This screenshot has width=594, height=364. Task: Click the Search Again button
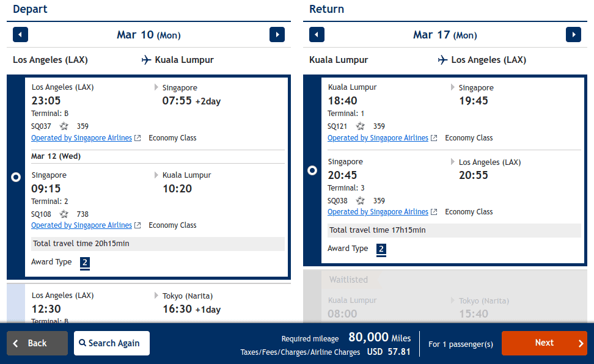point(112,343)
